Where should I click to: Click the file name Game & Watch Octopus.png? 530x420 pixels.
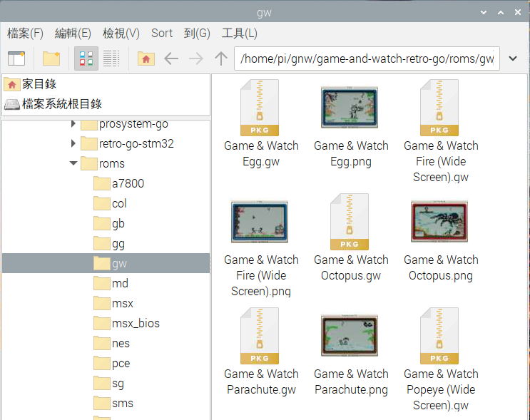441,268
